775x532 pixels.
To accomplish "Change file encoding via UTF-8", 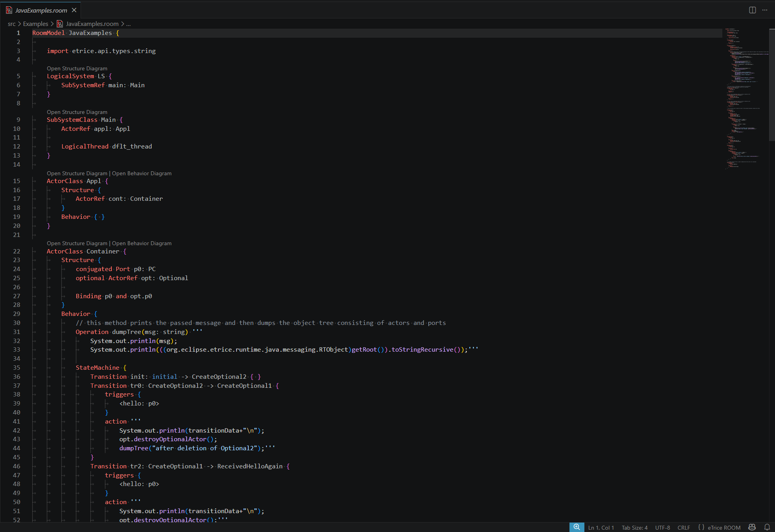I will [x=663, y=528].
